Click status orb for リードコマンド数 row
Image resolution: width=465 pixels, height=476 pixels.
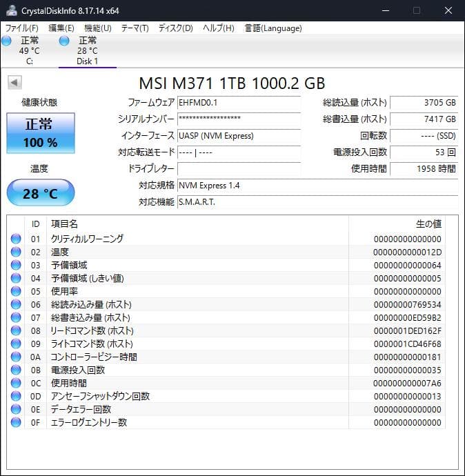point(16,330)
